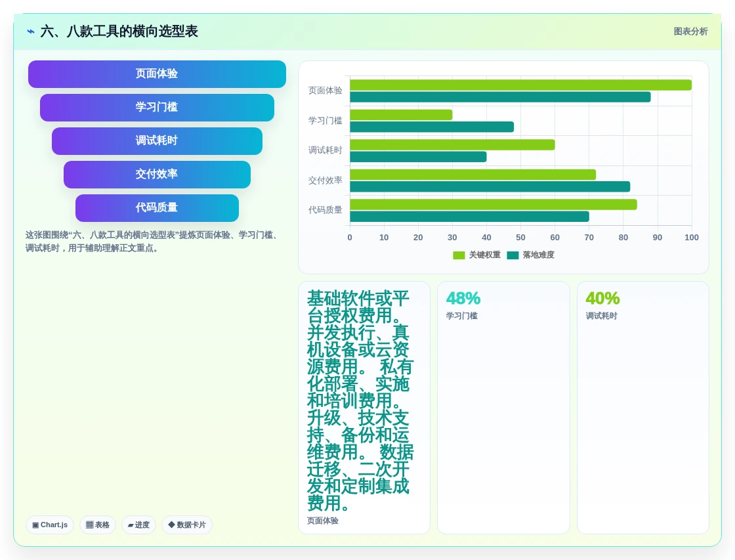The image size is (735, 560).
Task: Toggle the 落地难度 legend swatch
Action: point(513,255)
